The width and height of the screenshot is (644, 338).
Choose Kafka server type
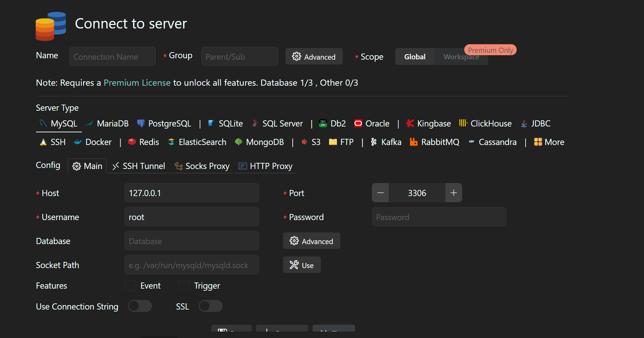coord(386,142)
